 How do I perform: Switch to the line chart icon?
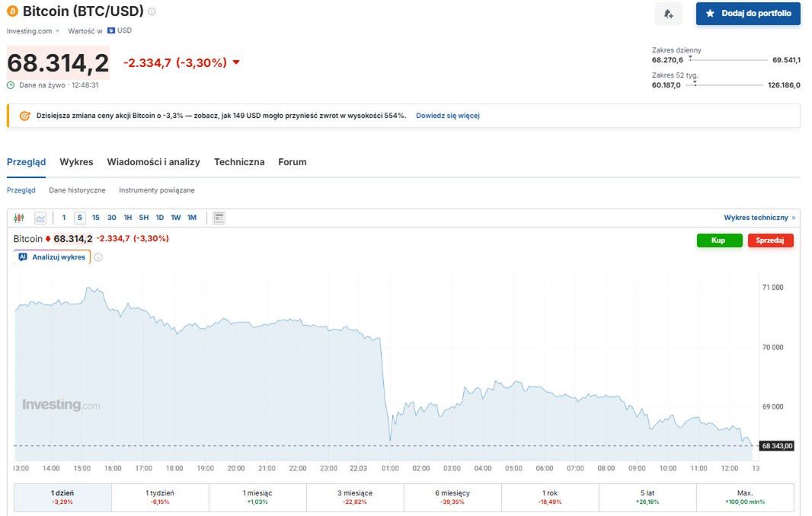coord(40,217)
